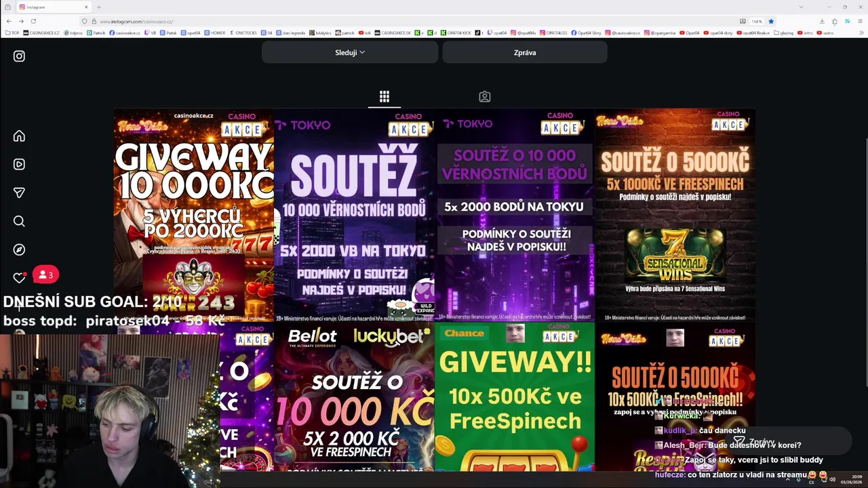The image size is (868, 488).
Task: Open the @opatgamba Instagram bookmark
Action: tap(658, 33)
